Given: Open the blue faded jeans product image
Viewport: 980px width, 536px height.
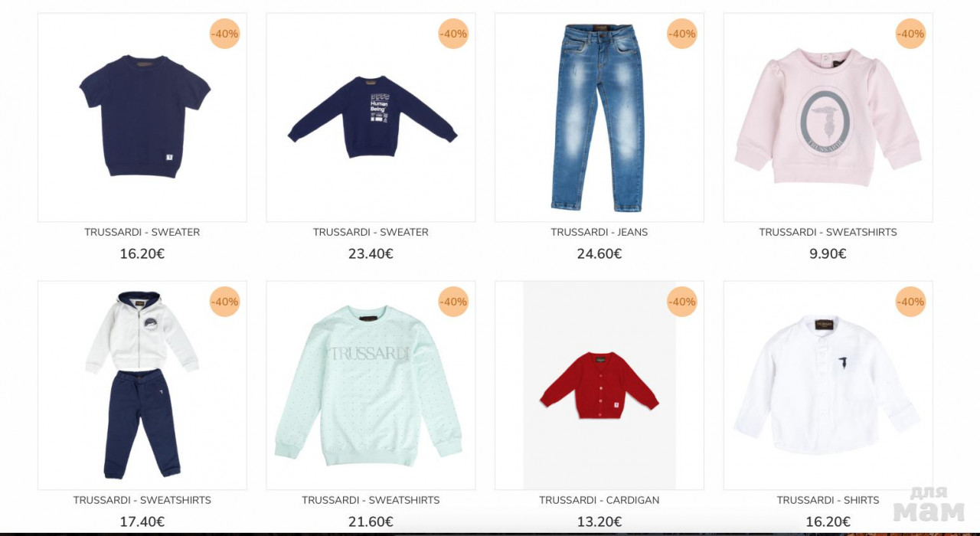Looking at the screenshot, I should 599,117.
